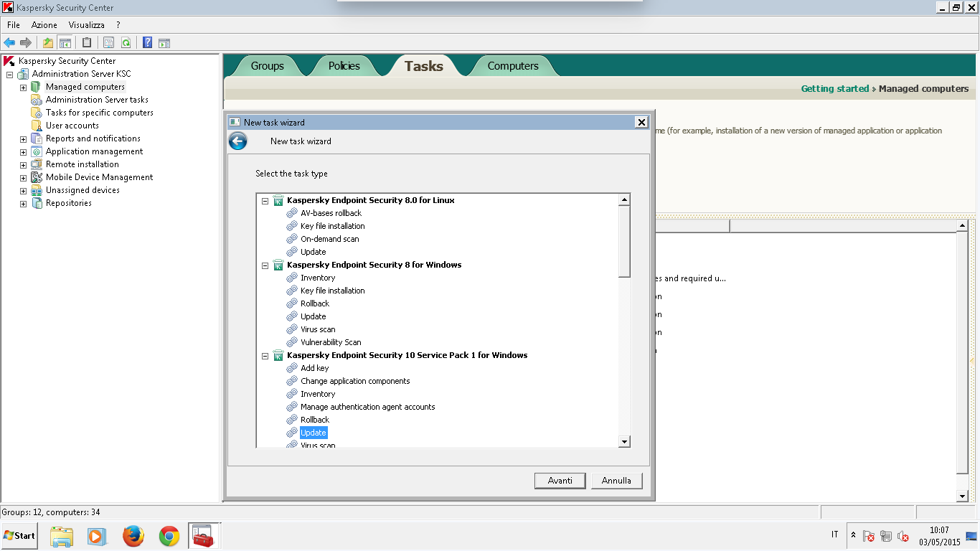
Task: Select Virus scan under Security 8 Windows
Action: [318, 329]
